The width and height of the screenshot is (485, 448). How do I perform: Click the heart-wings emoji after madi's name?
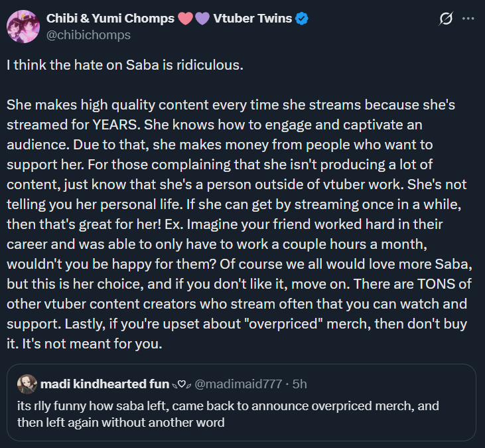point(180,384)
